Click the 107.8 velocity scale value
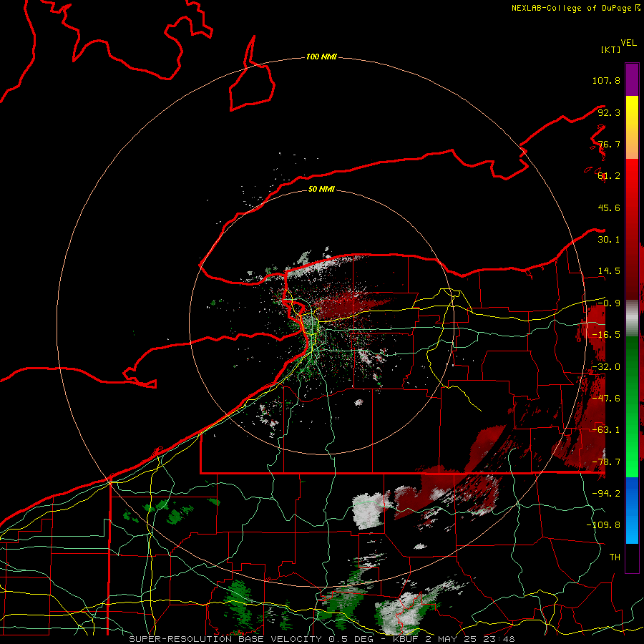This screenshot has height=644, width=644. 606,80
